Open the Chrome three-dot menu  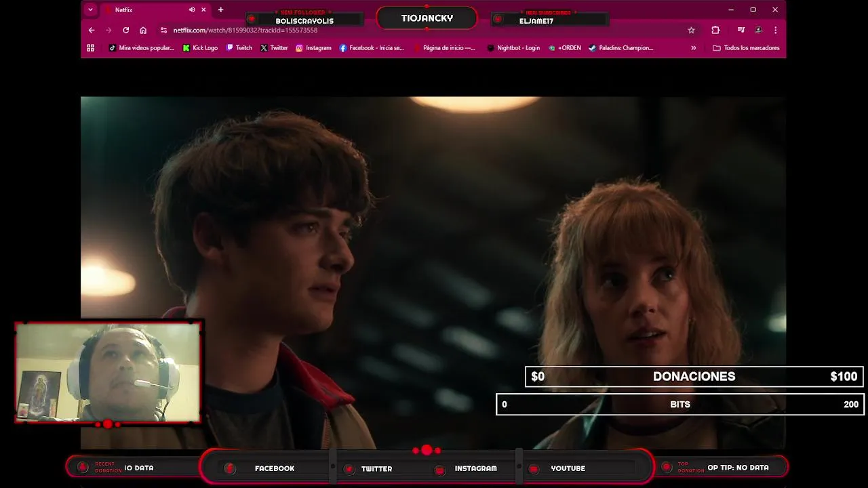click(x=775, y=30)
